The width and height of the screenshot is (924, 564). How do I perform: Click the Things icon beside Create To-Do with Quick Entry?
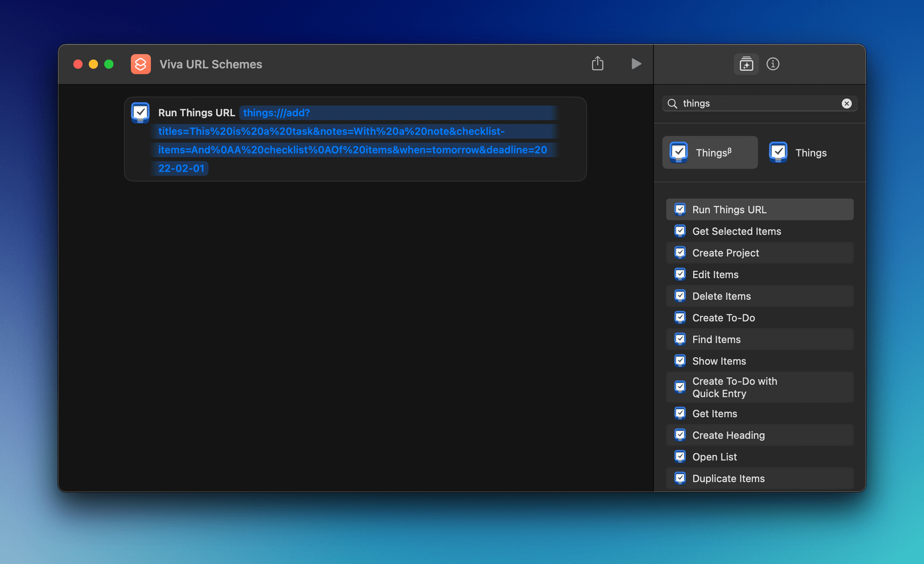click(680, 387)
